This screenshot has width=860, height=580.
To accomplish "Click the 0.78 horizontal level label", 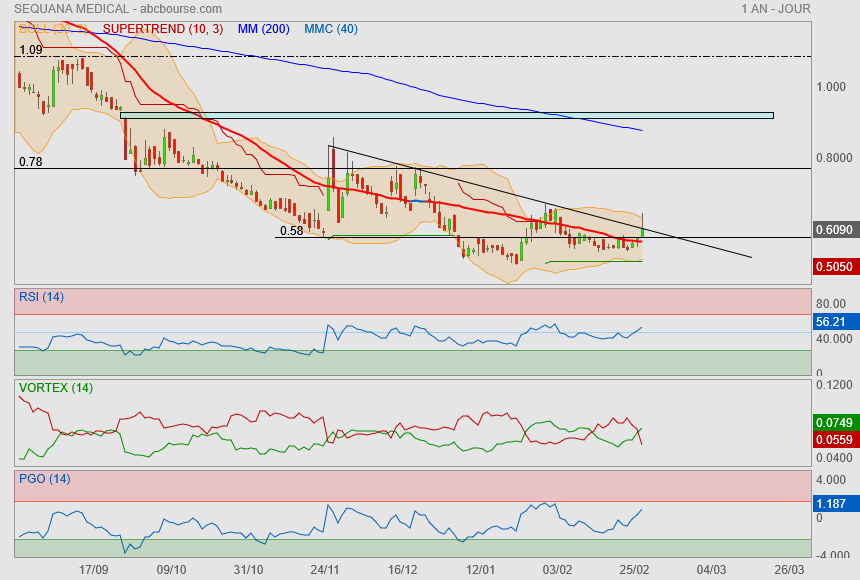I will pyautogui.click(x=30, y=161).
